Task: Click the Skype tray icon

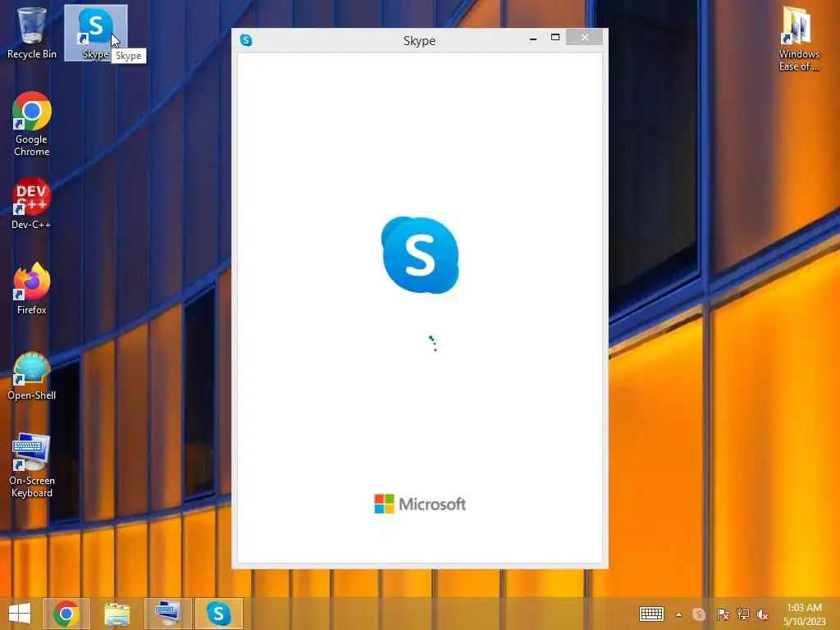Action: pos(699,614)
